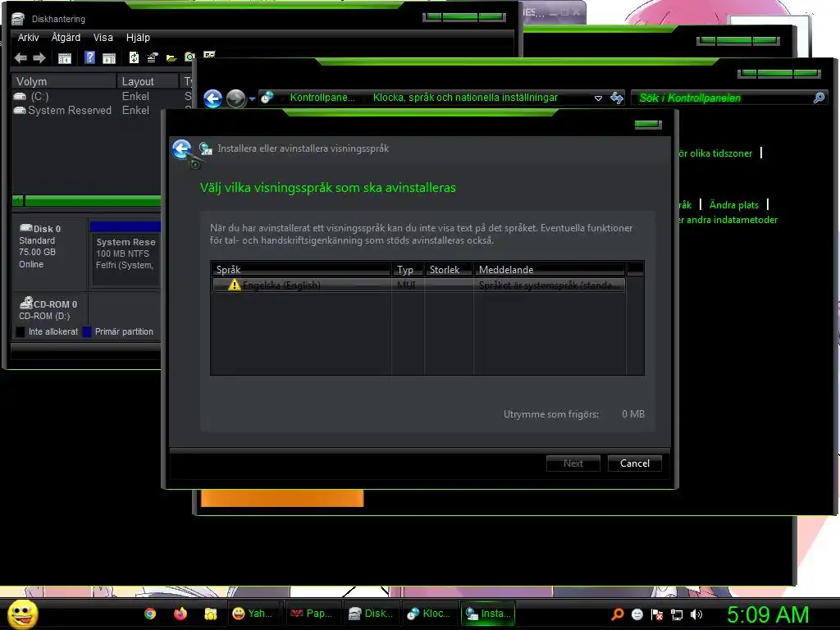Select CD-ROM 0 drive entry

(x=49, y=309)
